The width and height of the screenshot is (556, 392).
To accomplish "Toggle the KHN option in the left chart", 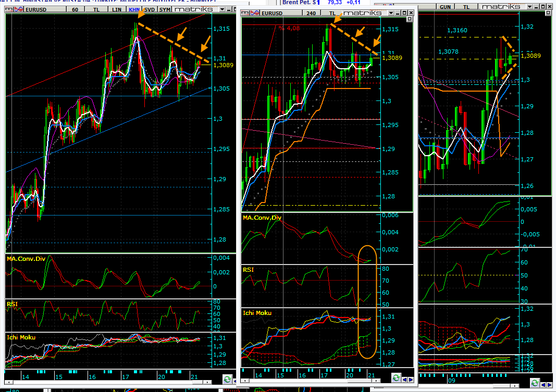I will click(x=134, y=9).
